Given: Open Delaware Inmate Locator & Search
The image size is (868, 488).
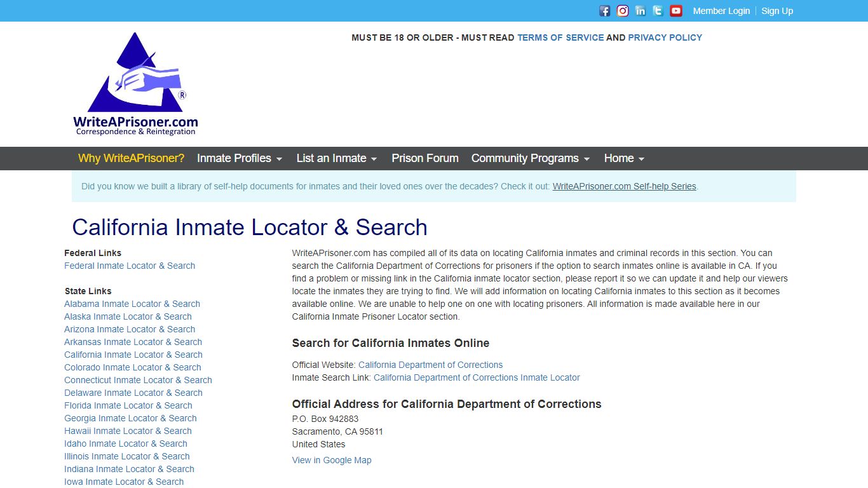Looking at the screenshot, I should (x=133, y=393).
